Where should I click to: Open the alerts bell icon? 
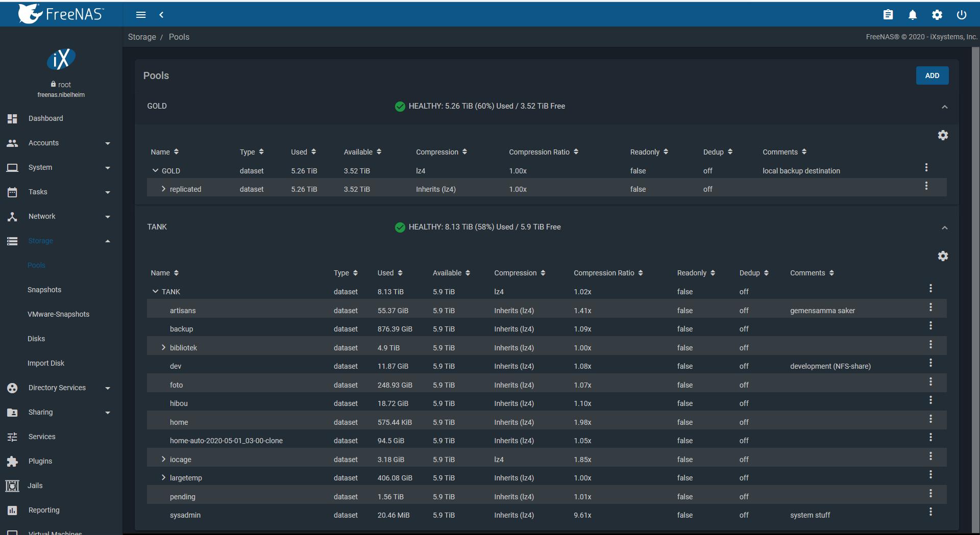coord(913,15)
